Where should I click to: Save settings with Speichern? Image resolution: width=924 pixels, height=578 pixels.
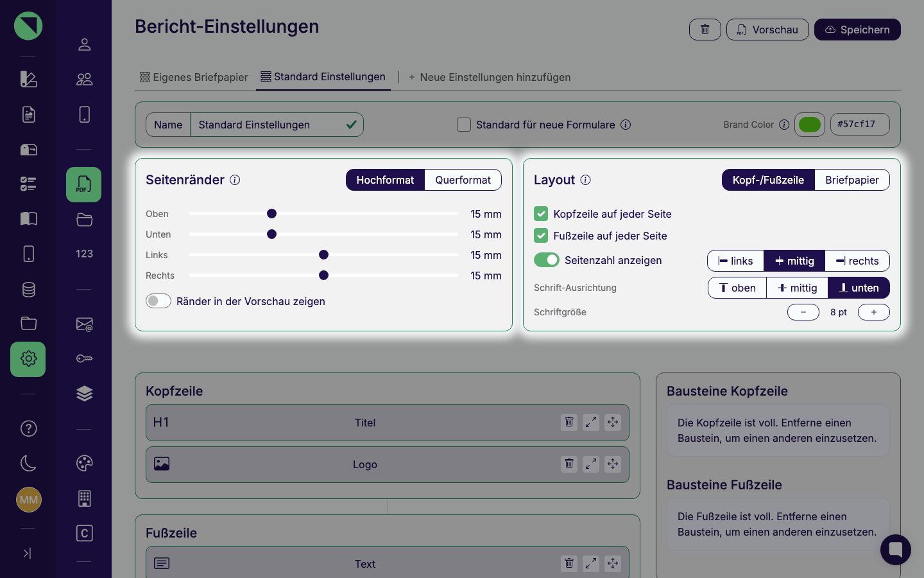coord(857,30)
